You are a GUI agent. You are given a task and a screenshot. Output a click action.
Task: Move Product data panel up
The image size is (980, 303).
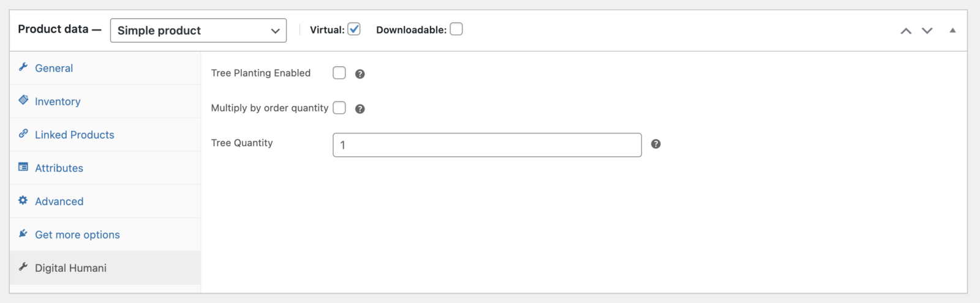click(906, 31)
